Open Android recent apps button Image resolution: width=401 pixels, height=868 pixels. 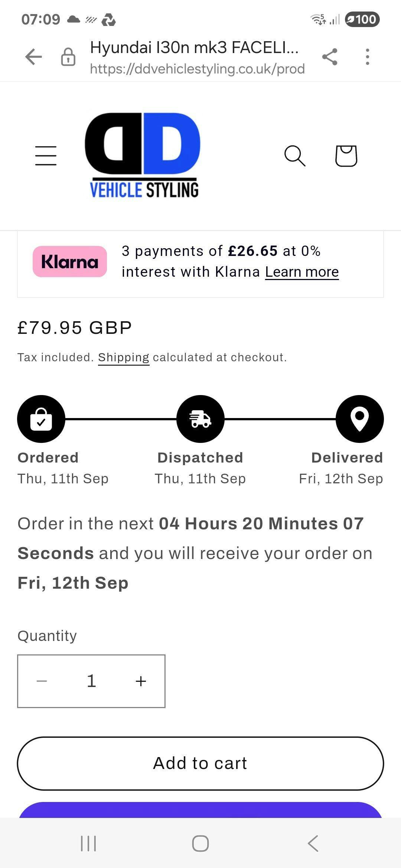88,843
